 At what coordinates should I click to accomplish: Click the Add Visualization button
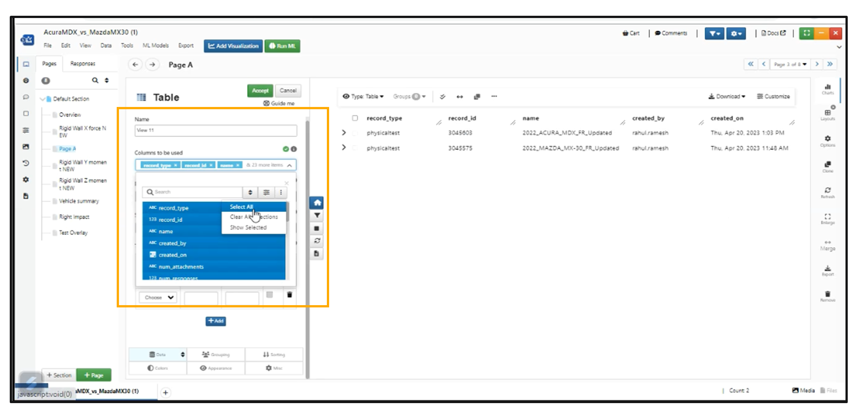point(233,46)
